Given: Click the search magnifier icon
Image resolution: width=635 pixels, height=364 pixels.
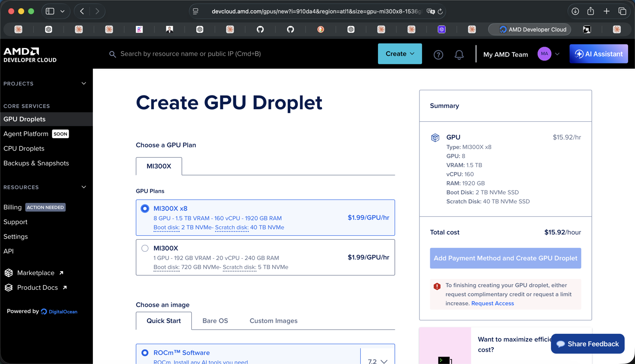Looking at the screenshot, I should tap(112, 54).
